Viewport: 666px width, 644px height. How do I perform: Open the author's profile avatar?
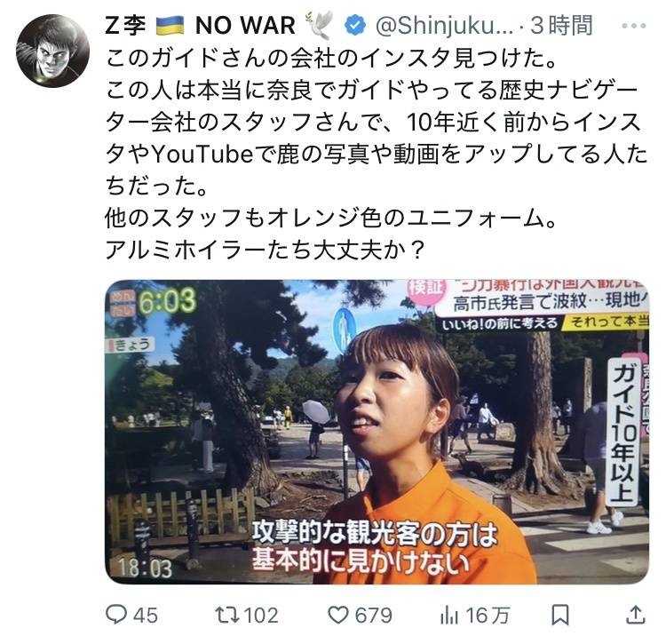point(52,51)
